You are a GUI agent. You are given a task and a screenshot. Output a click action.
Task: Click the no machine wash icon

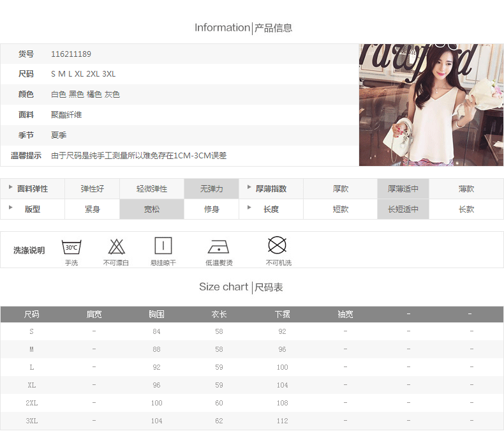pos(277,245)
